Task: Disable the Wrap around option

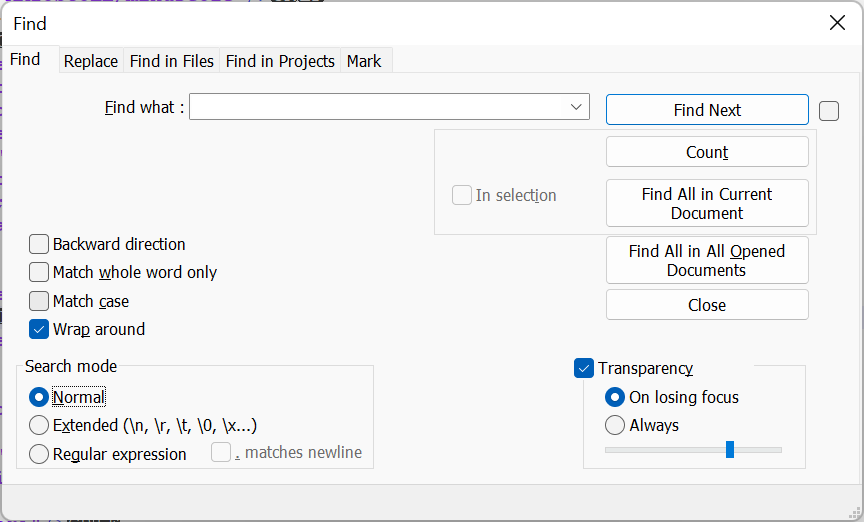Action: click(39, 330)
